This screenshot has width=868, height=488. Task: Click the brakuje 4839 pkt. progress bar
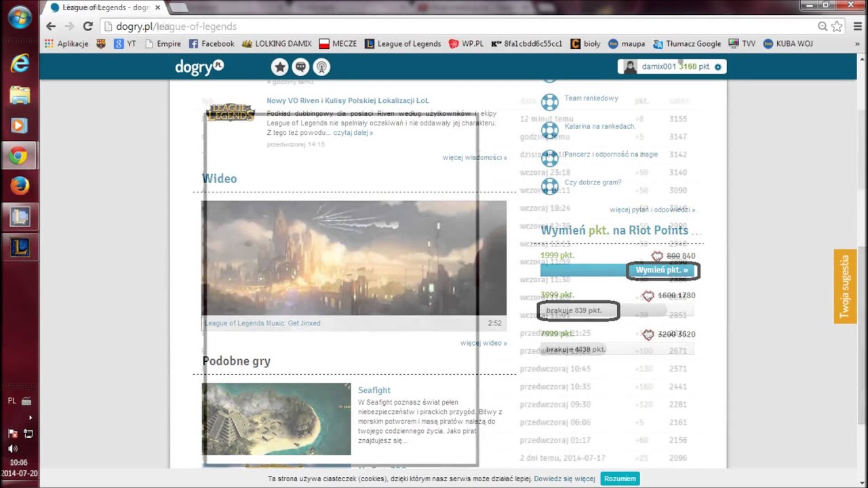[617, 350]
